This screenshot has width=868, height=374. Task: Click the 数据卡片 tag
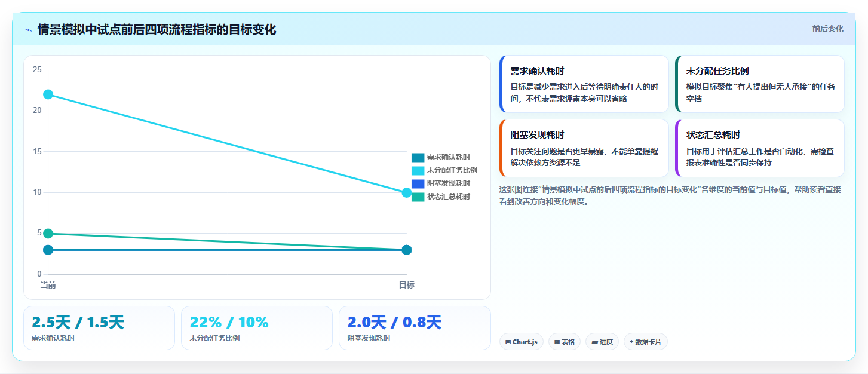click(x=645, y=342)
